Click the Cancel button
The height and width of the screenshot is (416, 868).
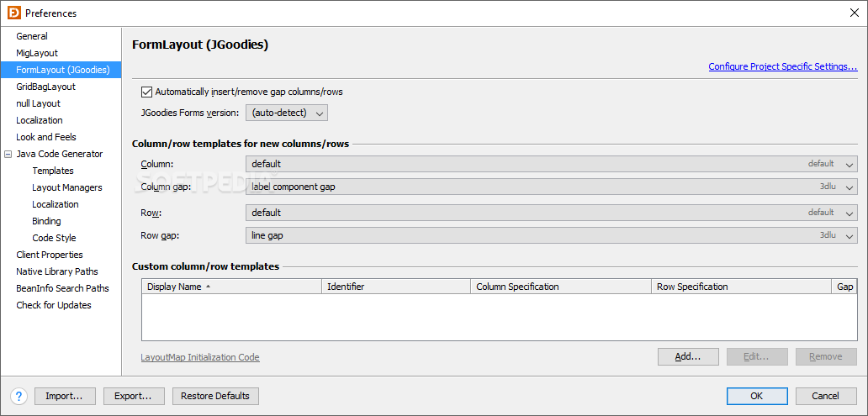click(x=826, y=396)
